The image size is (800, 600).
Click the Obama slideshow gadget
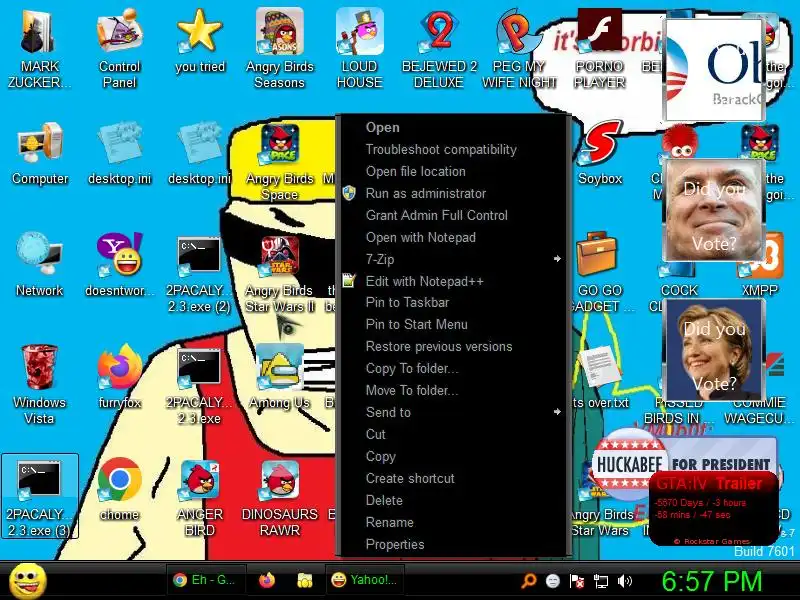713,70
